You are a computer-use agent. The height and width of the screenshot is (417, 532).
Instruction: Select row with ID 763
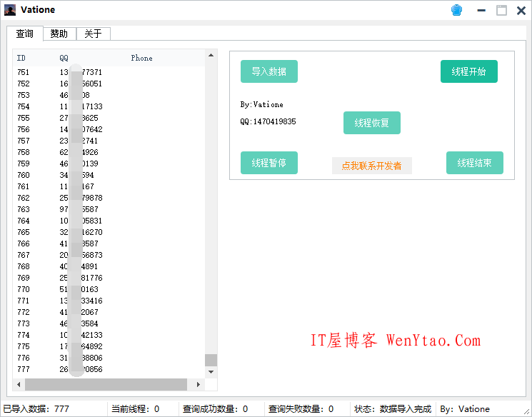pyautogui.click(x=109, y=209)
